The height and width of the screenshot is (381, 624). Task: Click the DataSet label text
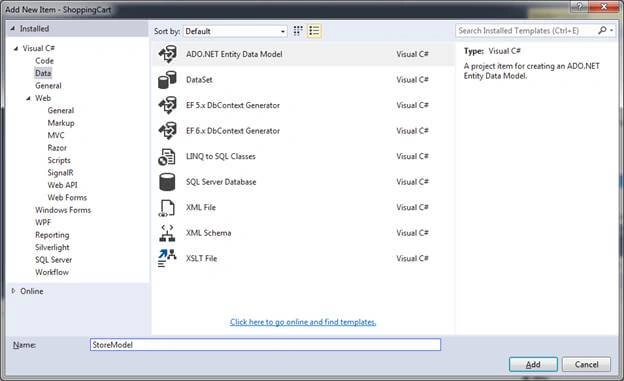(x=199, y=80)
